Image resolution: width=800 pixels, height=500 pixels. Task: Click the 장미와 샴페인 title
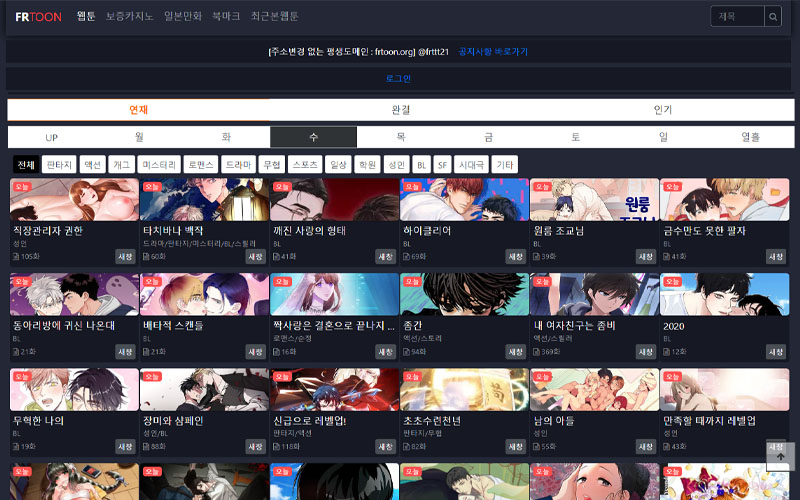point(173,421)
